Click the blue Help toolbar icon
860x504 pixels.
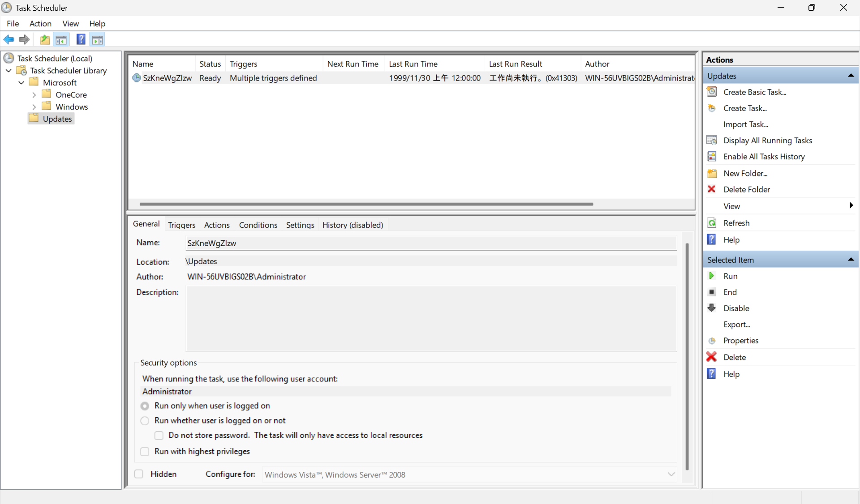(x=81, y=40)
